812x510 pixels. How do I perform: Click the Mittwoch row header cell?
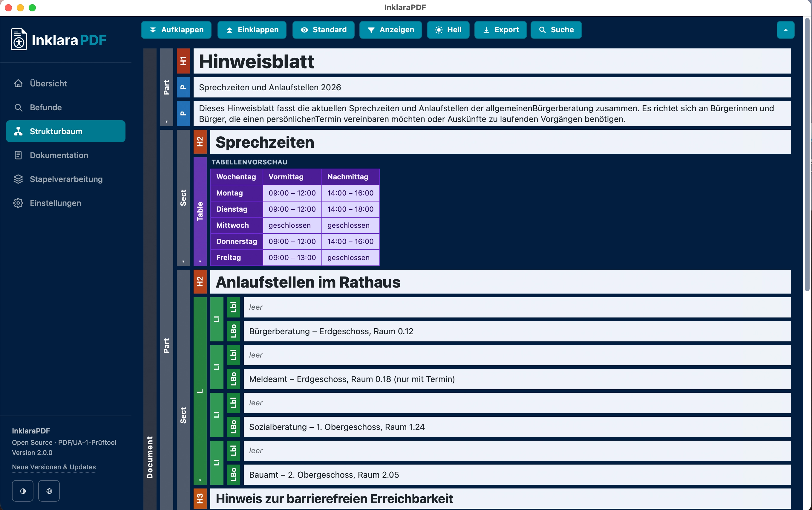(x=237, y=225)
